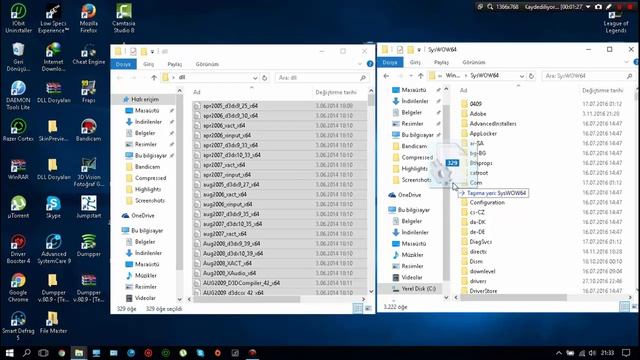640x360 pixels.
Task: Expand address history dropdown in dll window
Action: (255, 78)
